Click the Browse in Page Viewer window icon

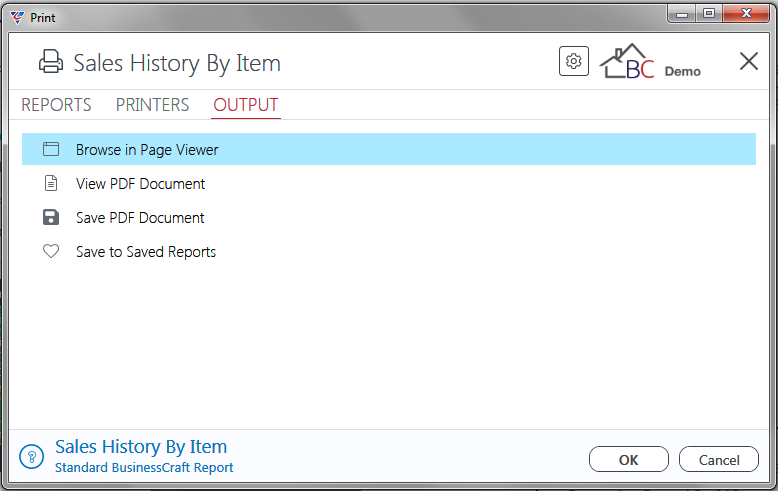pyautogui.click(x=51, y=149)
